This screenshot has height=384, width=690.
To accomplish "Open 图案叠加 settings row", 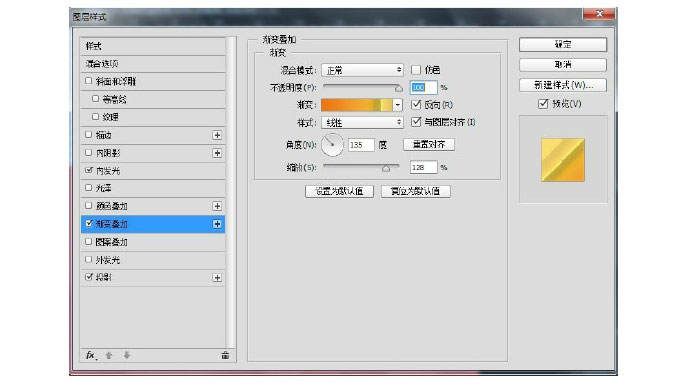I will [153, 242].
